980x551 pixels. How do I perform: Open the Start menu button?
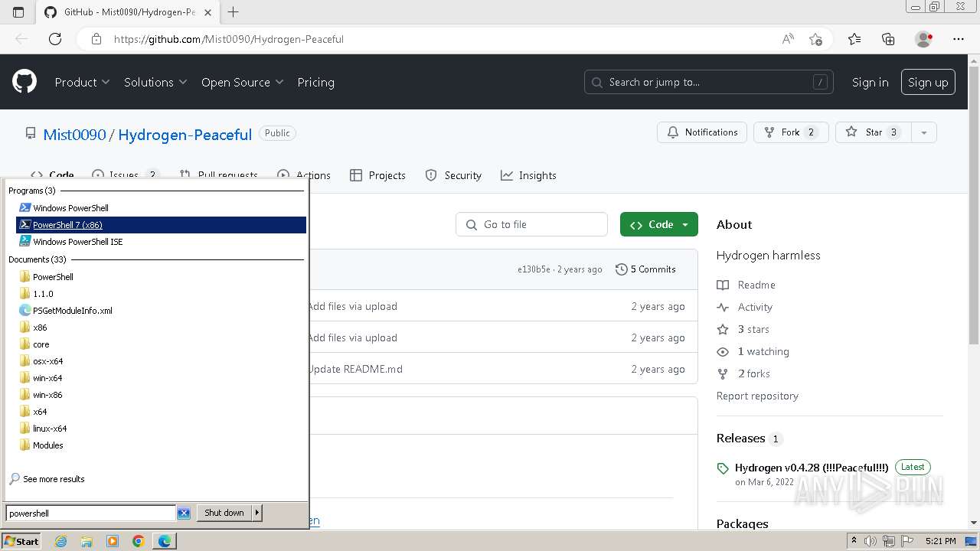click(21, 541)
